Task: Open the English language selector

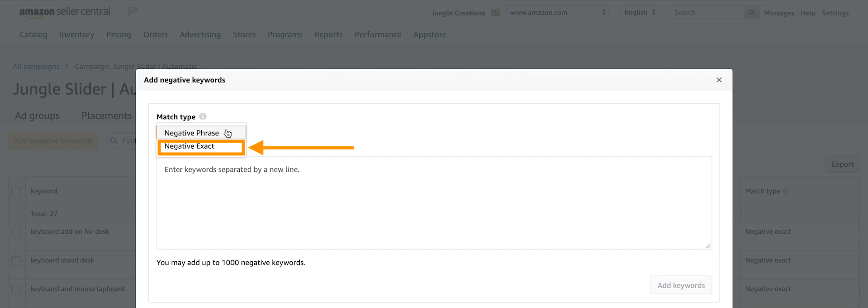Action: [639, 13]
